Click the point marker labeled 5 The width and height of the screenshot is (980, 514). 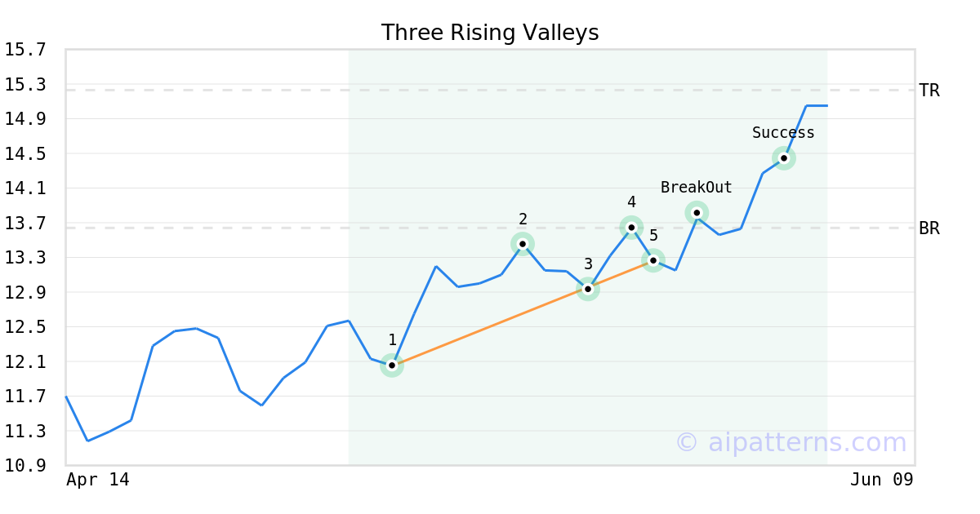[x=653, y=260]
